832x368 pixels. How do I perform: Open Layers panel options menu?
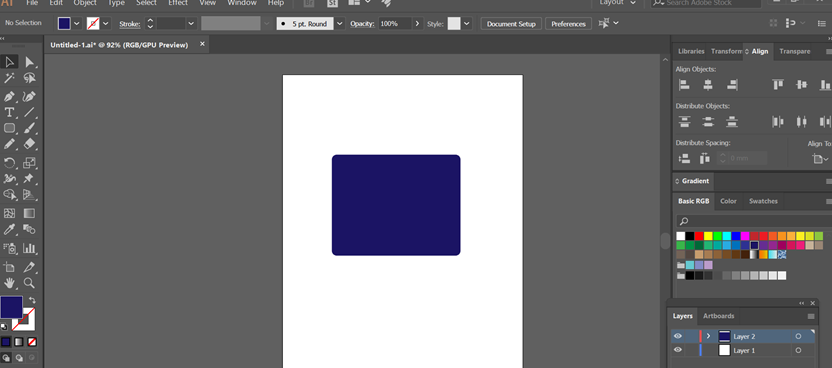tap(811, 316)
